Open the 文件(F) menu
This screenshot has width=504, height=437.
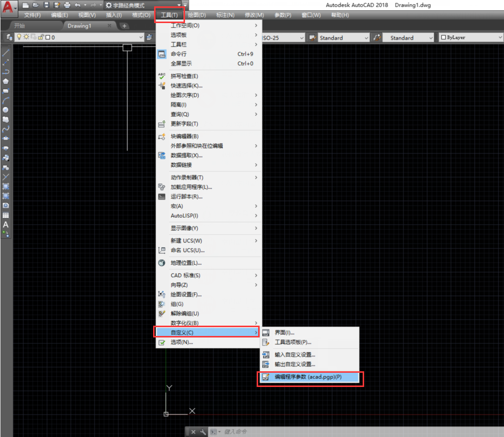click(32, 15)
